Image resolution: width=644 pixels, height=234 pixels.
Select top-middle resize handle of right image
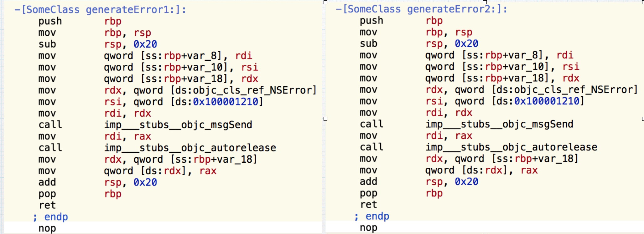point(485,2)
